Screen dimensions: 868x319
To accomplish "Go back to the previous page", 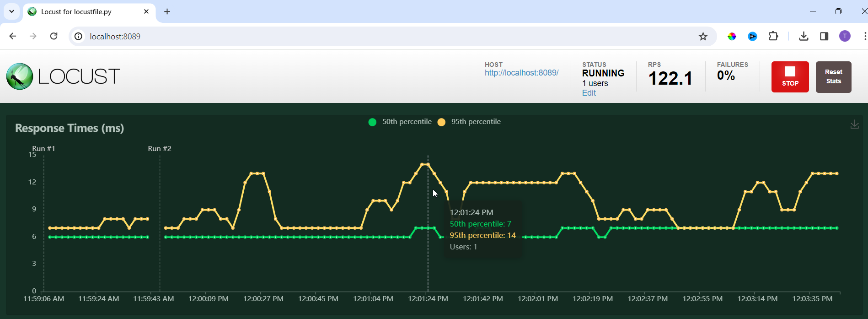I will (13, 36).
